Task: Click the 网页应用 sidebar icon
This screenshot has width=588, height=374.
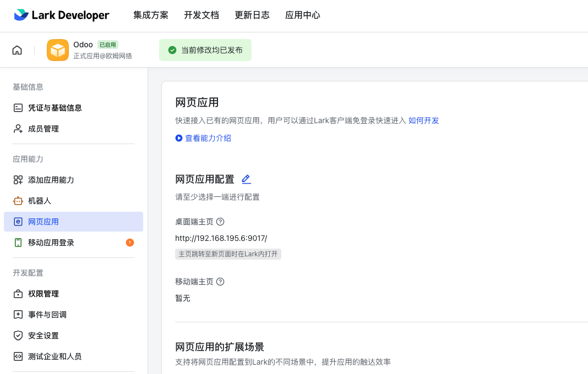Action: tap(18, 222)
